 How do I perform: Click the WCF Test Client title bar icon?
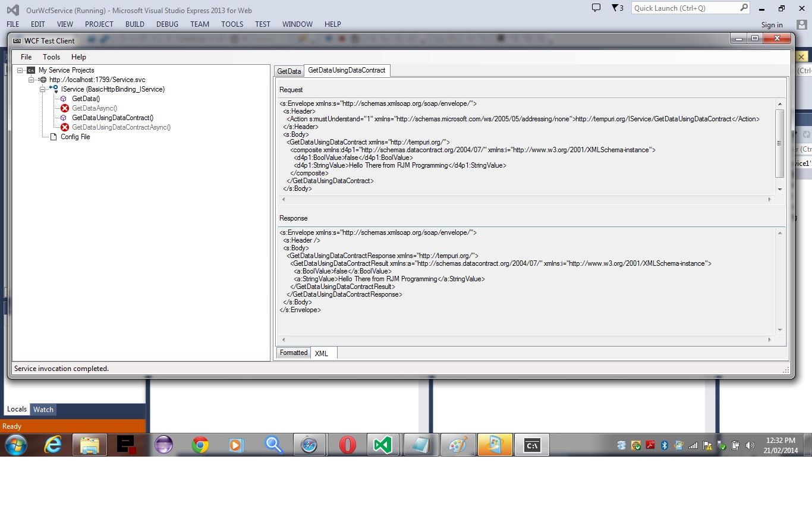click(18, 41)
